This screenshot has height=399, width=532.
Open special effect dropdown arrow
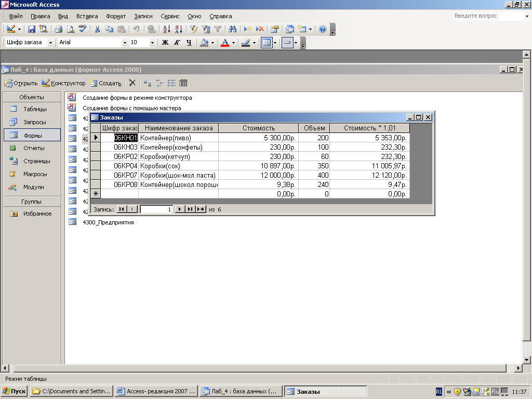[296, 43]
